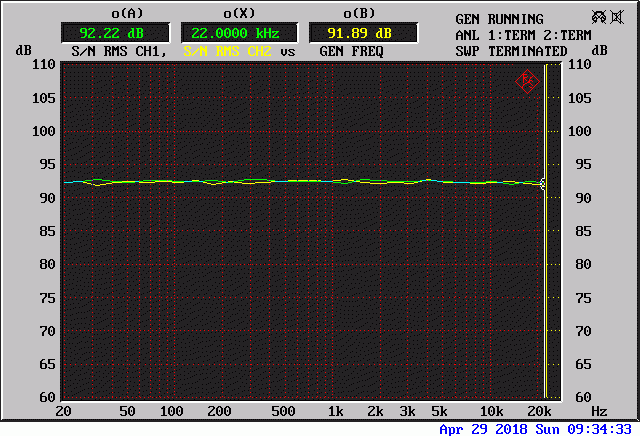Image resolution: width=640 pixels, height=436 pixels.
Task: Click the 20 tick label on the frequency axis
Action: [x=63, y=411]
